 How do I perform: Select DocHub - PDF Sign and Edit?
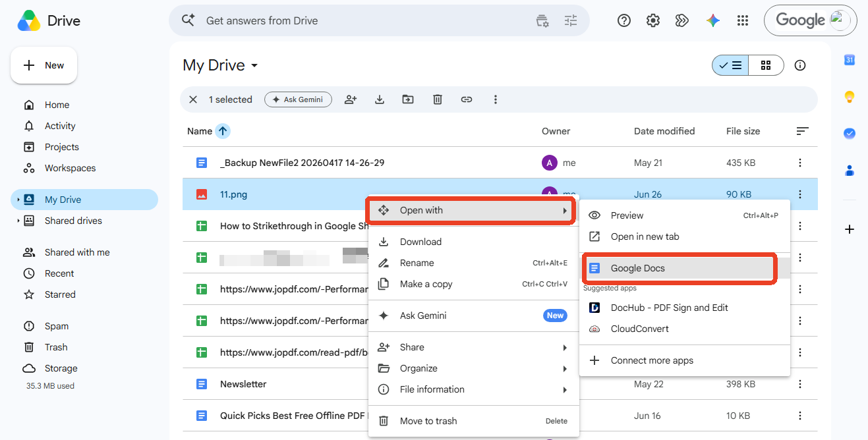point(685,308)
